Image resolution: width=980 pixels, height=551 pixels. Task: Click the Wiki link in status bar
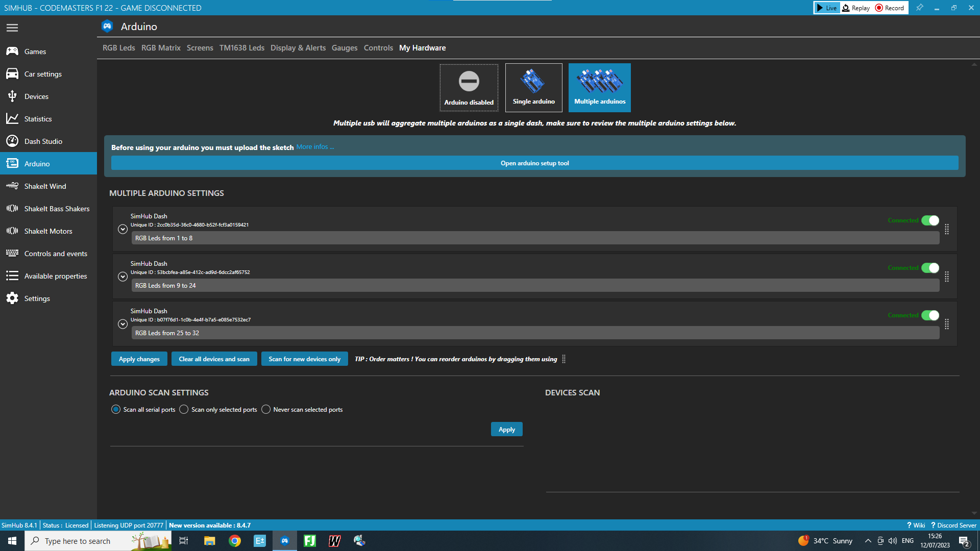point(916,525)
